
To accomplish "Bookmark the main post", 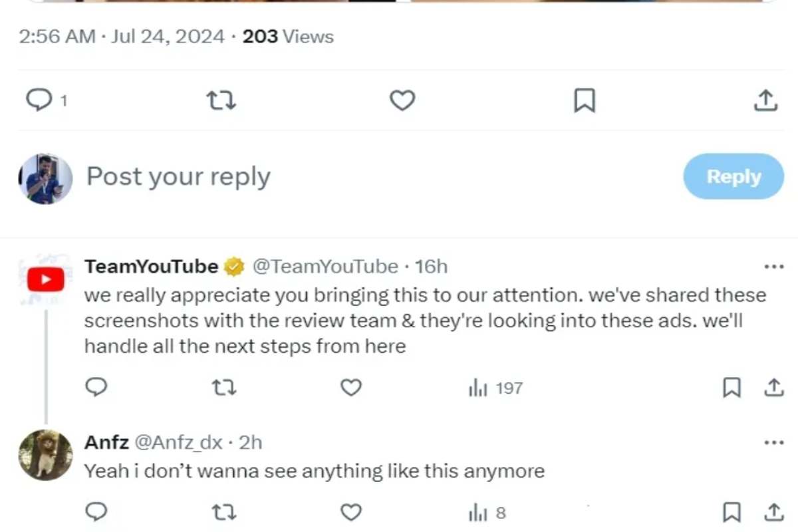I will pos(584,100).
